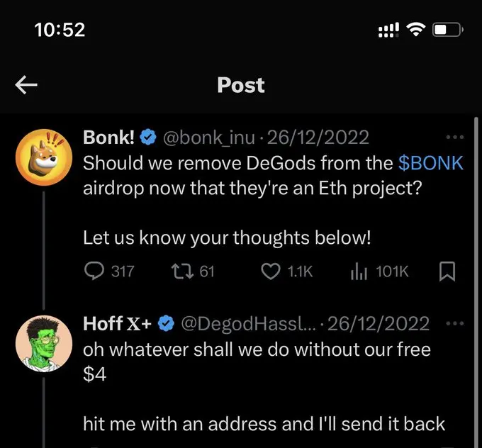482x448 pixels.
Task: Open the three-dot menu on Hoff's reply
Action: (454, 323)
